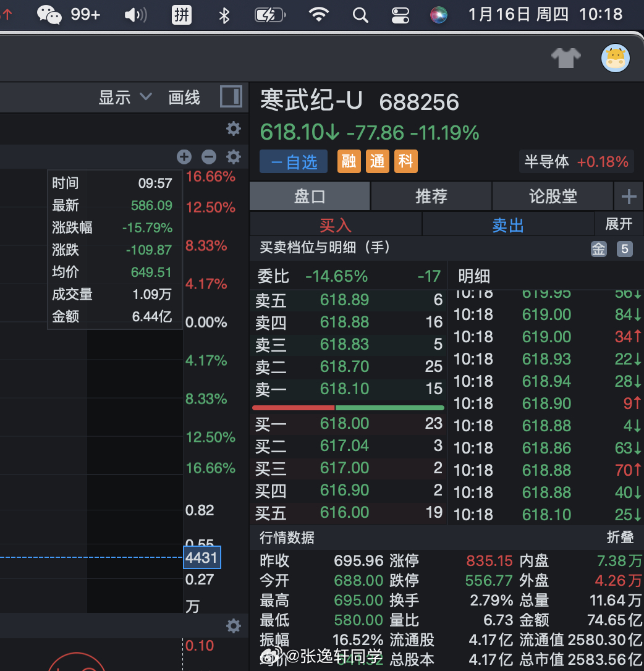Open WeChat from the menu bar
This screenshot has width=644, height=671.
49,15
